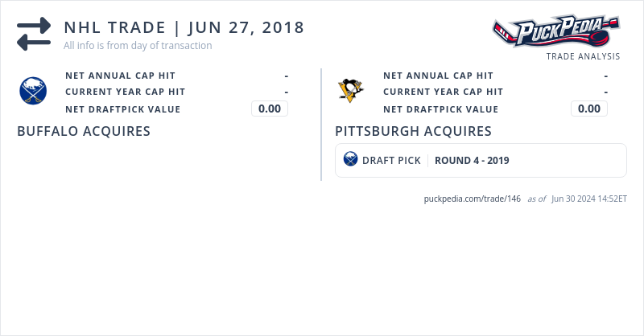Click the Pittsburgh Acquires heading
The height and width of the screenshot is (336, 644).
coord(413,131)
